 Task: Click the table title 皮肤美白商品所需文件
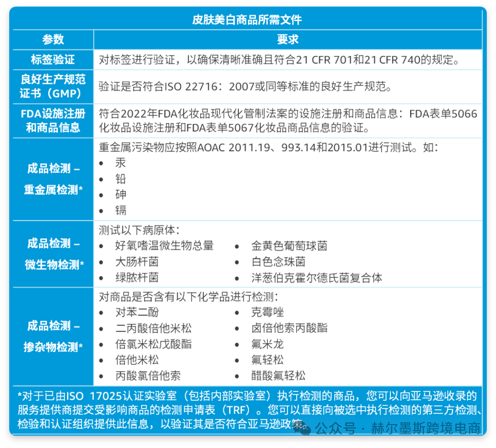[247, 20]
